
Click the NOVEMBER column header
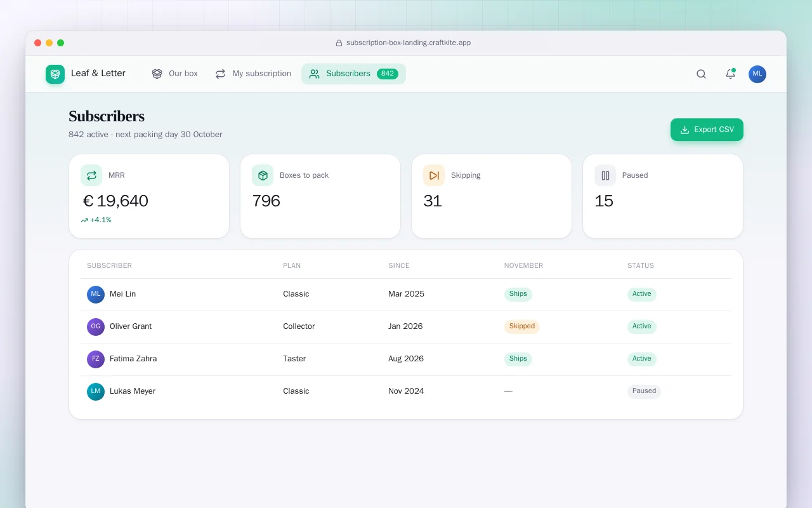pyautogui.click(x=524, y=265)
